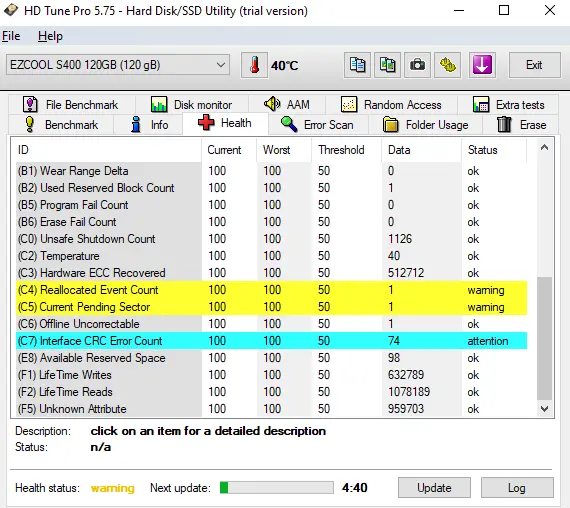Click the copy text to clipboard icon

[x=357, y=65]
